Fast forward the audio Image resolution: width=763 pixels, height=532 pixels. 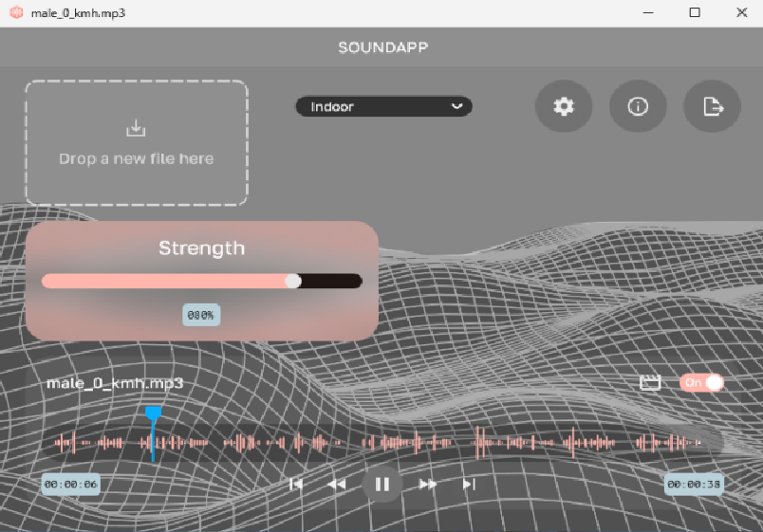(x=428, y=484)
